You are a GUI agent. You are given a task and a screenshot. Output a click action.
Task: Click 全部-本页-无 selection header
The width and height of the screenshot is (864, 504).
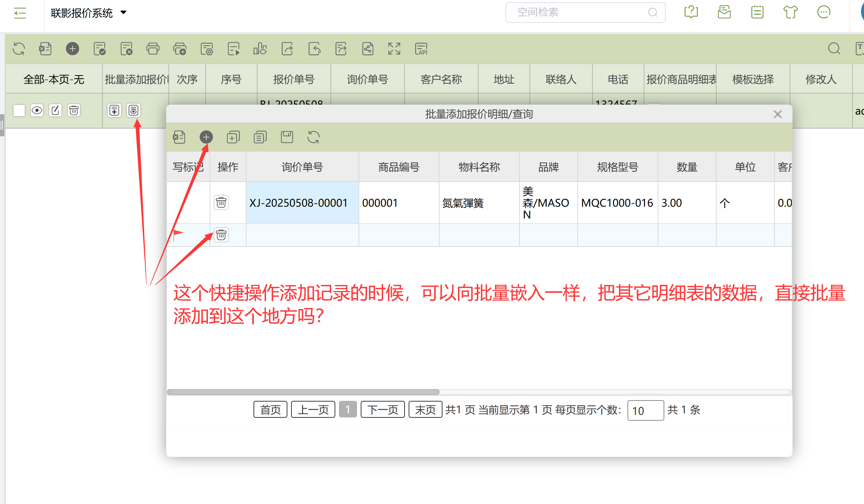[x=54, y=79]
